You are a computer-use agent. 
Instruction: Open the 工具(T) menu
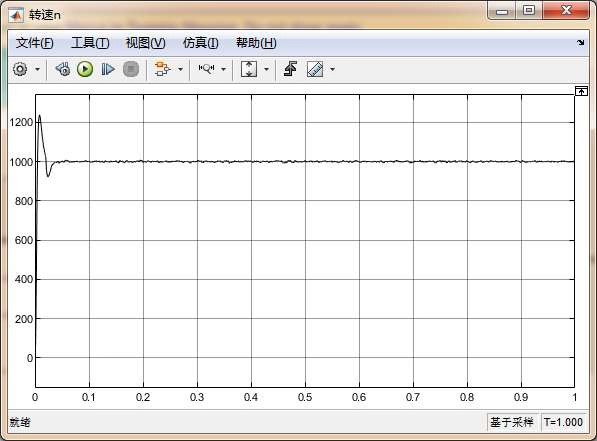90,43
